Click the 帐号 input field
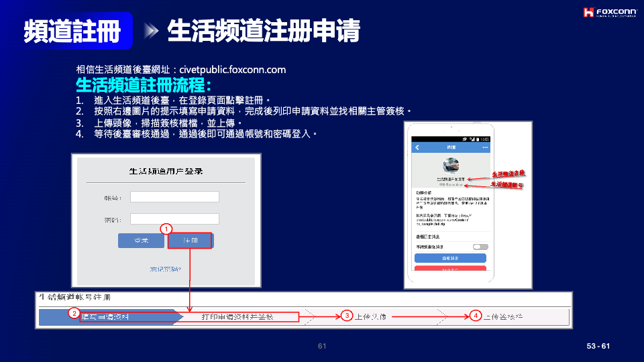644x362 pixels. [174, 197]
